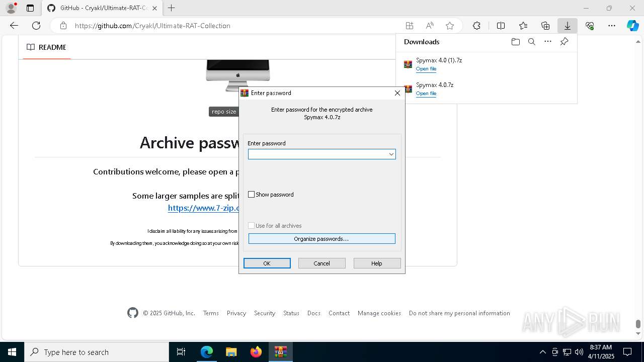Open file for Spymax 4.0 (1).7z
Viewport: 644px width, 362px height.
click(426, 69)
